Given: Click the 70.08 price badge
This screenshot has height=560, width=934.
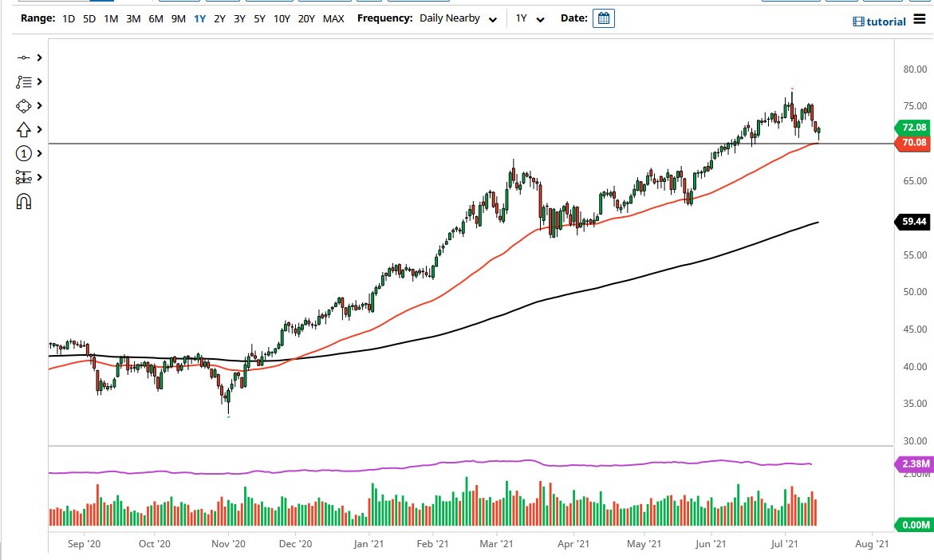Looking at the screenshot, I should pyautogui.click(x=912, y=143).
